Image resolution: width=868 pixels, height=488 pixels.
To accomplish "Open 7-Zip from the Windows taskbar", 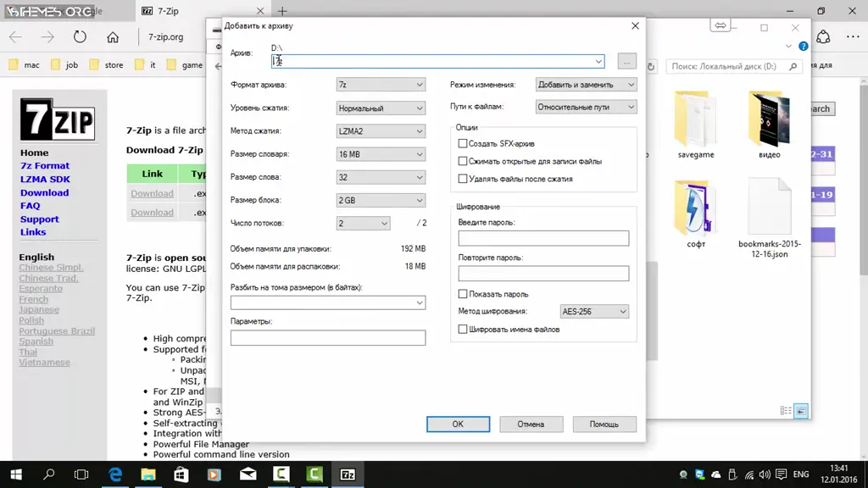I will click(x=348, y=475).
